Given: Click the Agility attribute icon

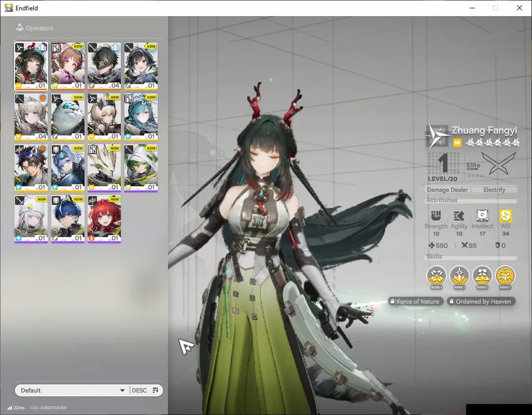Looking at the screenshot, I should point(459,216).
